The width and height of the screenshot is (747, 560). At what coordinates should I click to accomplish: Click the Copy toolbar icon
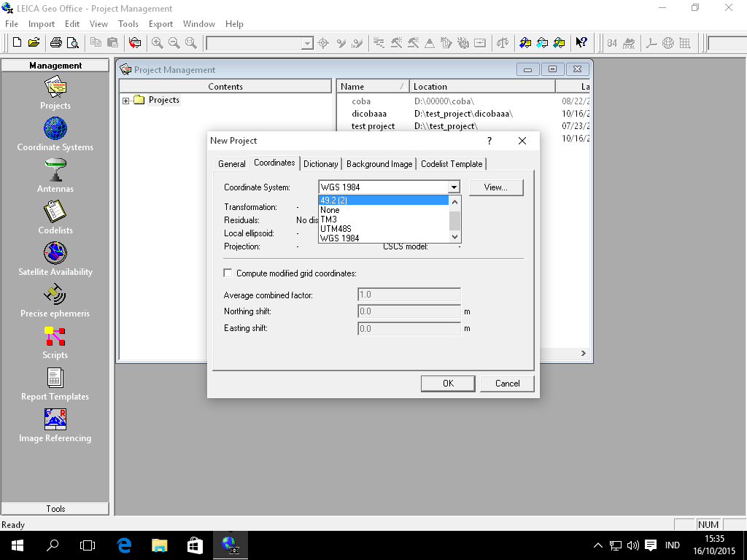tap(96, 42)
